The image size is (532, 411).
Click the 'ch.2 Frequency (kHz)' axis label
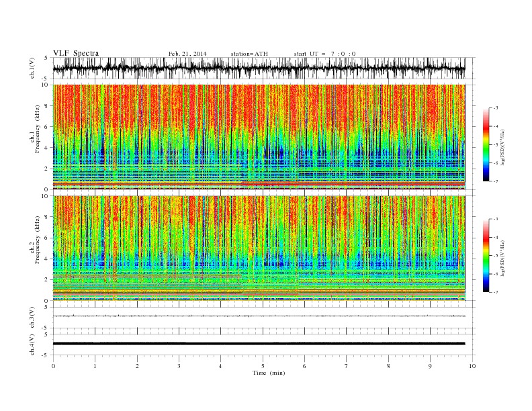click(35, 240)
